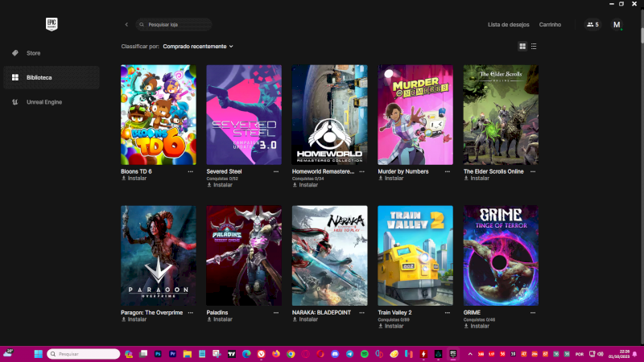Open the Unreal Engine section
The width and height of the screenshot is (644, 362).
point(43,102)
